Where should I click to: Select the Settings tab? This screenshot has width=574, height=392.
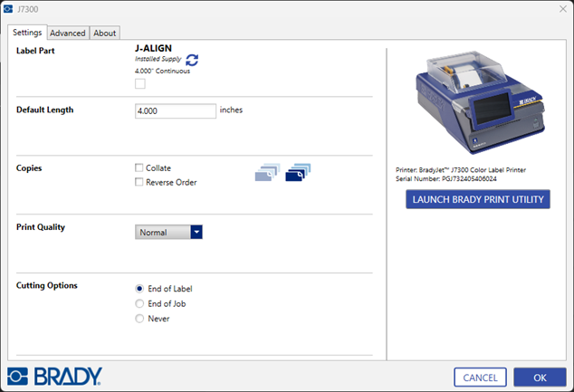[x=27, y=33]
